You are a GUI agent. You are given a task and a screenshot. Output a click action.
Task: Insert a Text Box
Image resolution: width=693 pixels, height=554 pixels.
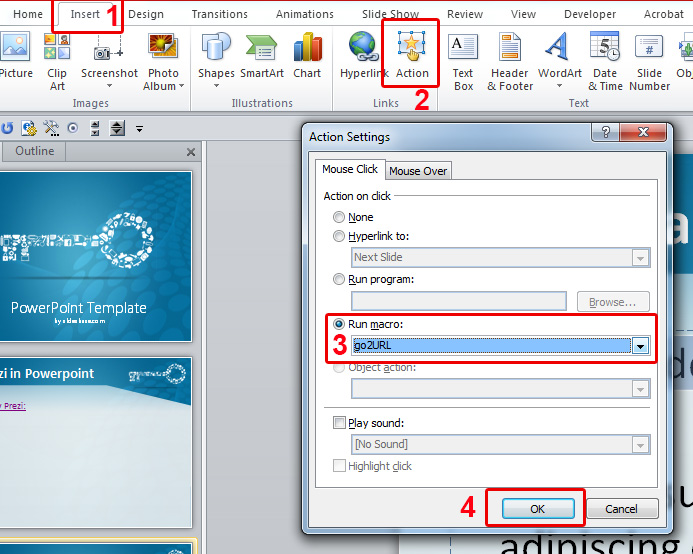463,58
